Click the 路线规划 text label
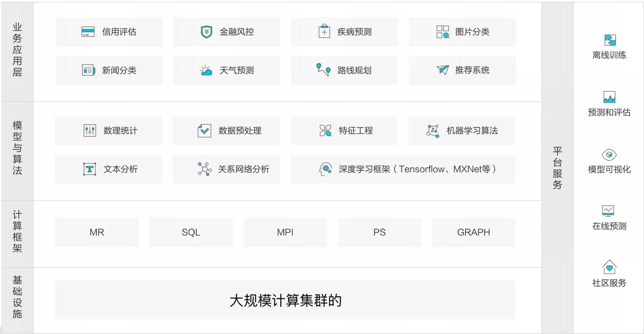644x334 pixels. tap(355, 70)
